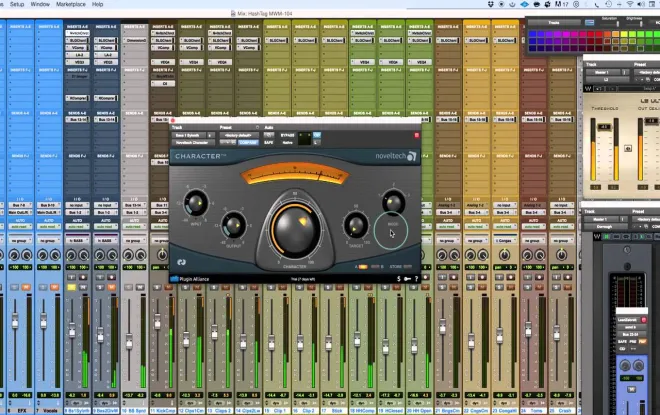
Task: Click the STORE button in Character plugin
Action: (x=395, y=267)
